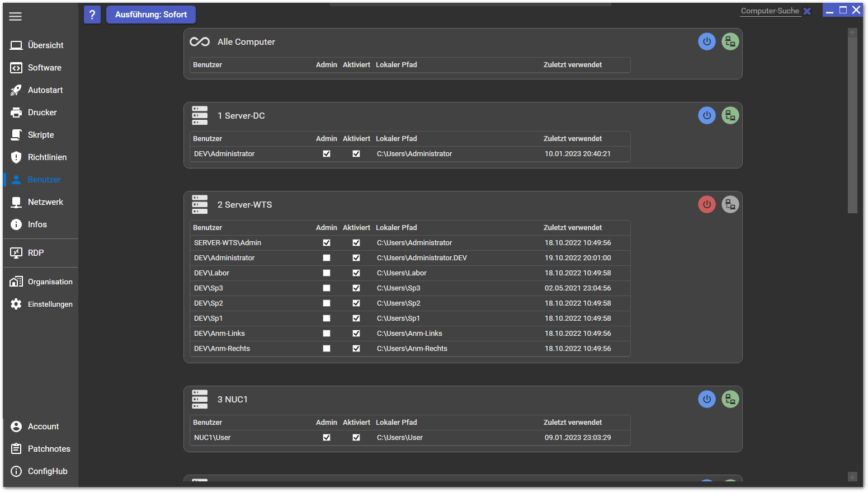The width and height of the screenshot is (868, 492).
Task: Click network icon for Alle Computer
Action: (730, 41)
